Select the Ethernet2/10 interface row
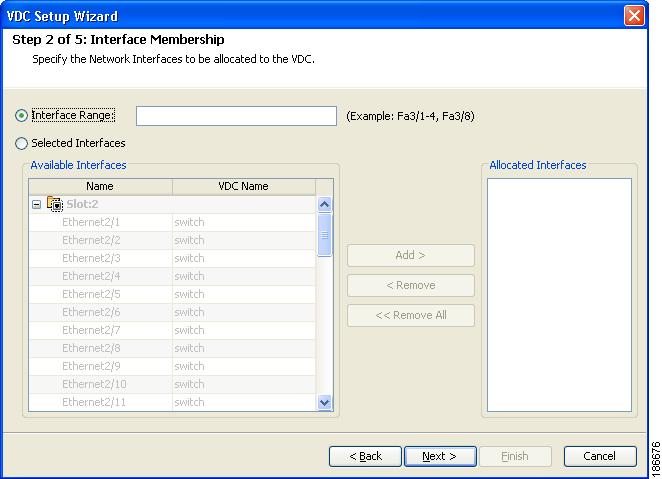The image size is (662, 479). (x=172, y=384)
